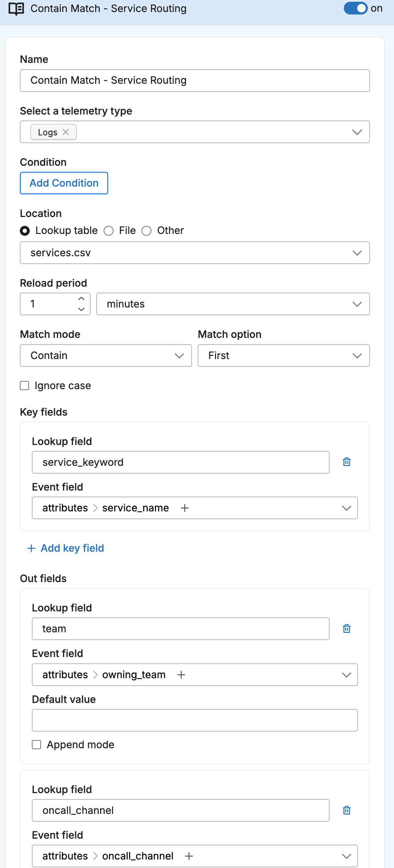This screenshot has height=868, width=394.
Task: Open the Match mode dropdown
Action: click(106, 356)
